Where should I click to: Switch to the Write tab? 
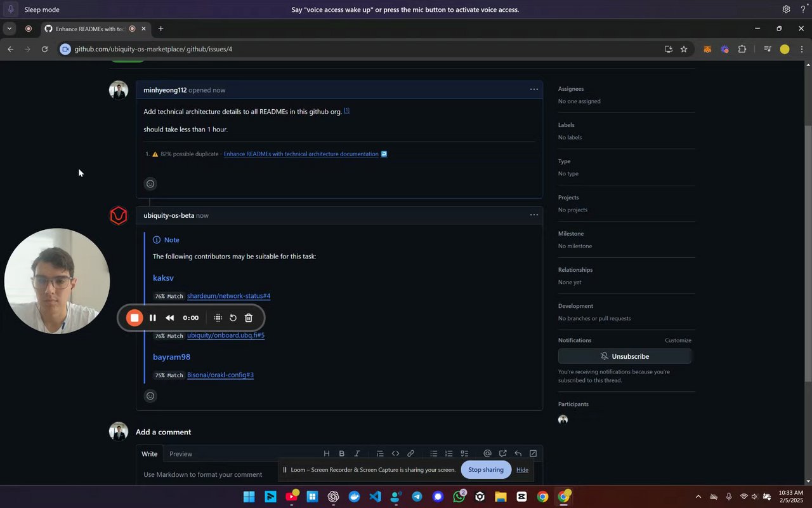[x=150, y=453]
